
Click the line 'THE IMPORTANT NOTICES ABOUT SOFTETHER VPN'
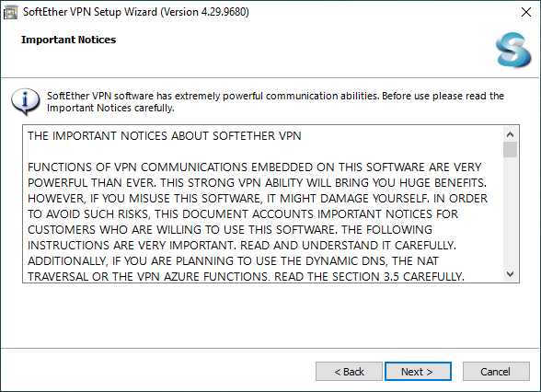[164, 136]
